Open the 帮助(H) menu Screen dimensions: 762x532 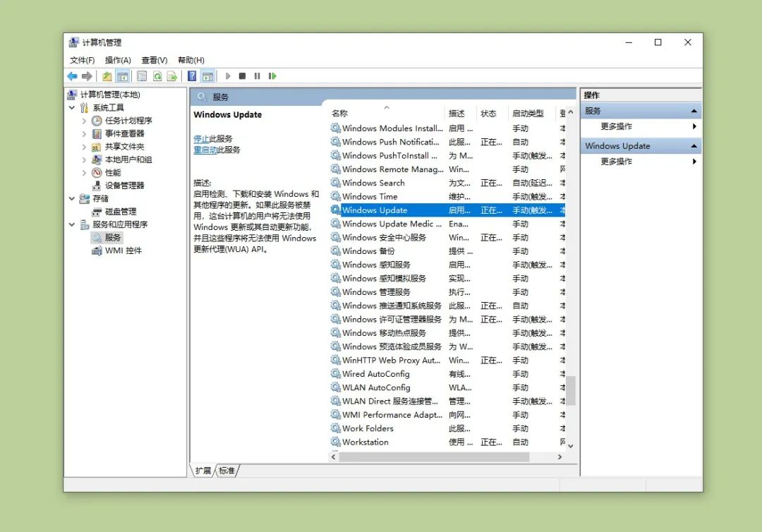coord(191,60)
